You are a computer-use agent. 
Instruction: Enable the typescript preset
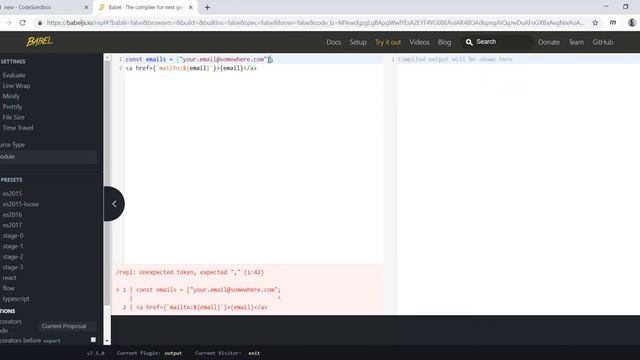[16, 299]
